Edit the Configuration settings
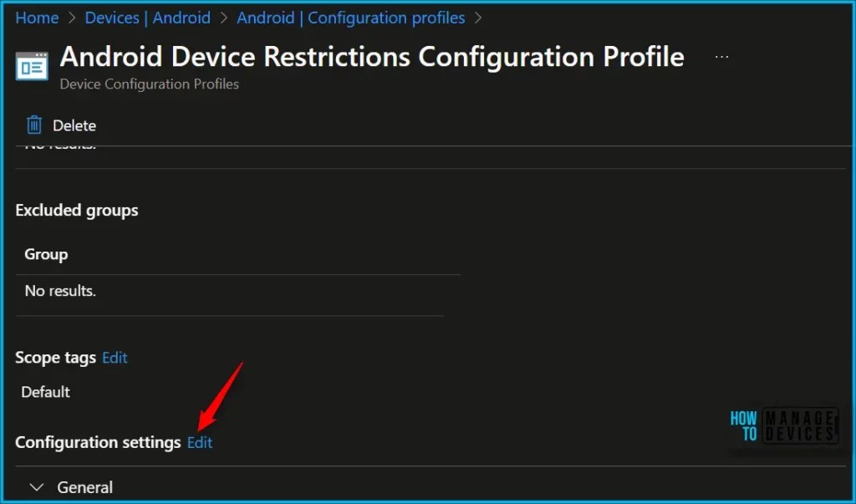This screenshot has height=504, width=856. (199, 442)
